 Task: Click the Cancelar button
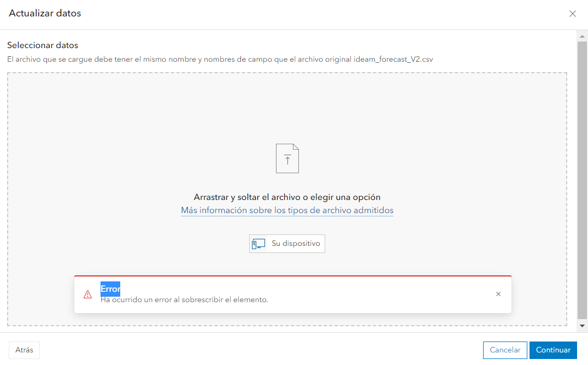(505, 350)
